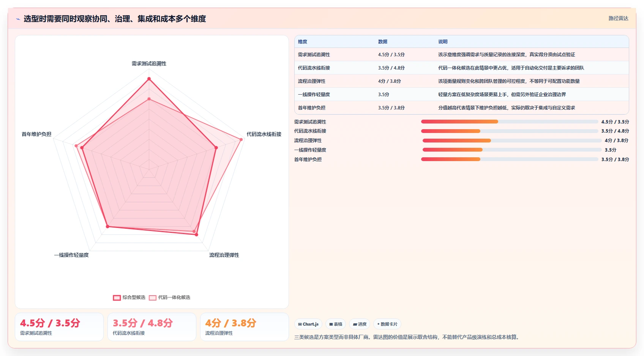Viewport: 644px width, 356px height.
Task: Click the Chart.js tag
Action: click(308, 324)
